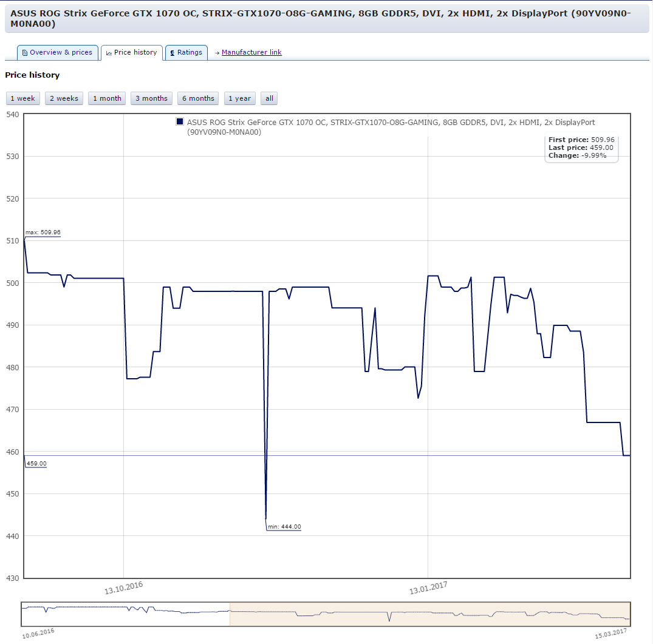
Task: Set range to 1 week
Action: point(23,98)
